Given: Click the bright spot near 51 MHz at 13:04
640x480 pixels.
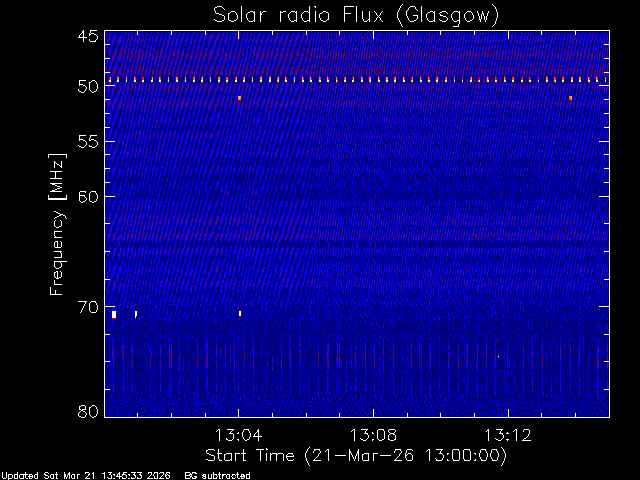Looking at the screenshot, I should tap(240, 98).
